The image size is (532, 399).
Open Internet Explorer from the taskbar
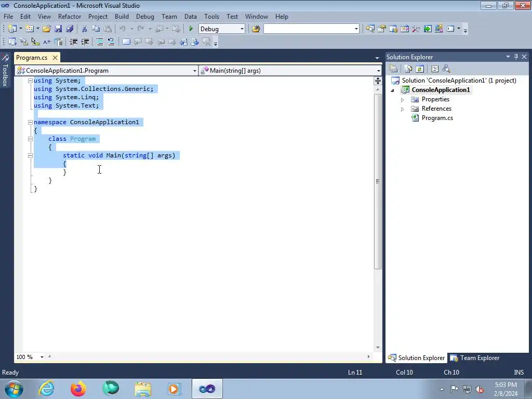click(x=46, y=389)
